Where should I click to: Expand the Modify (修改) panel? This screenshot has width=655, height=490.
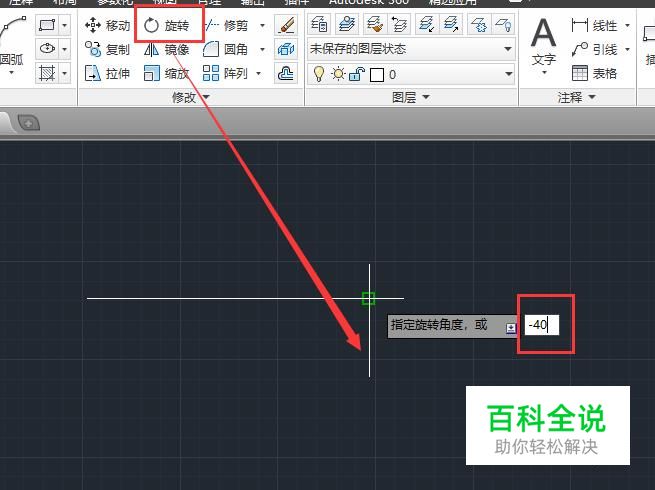point(190,97)
